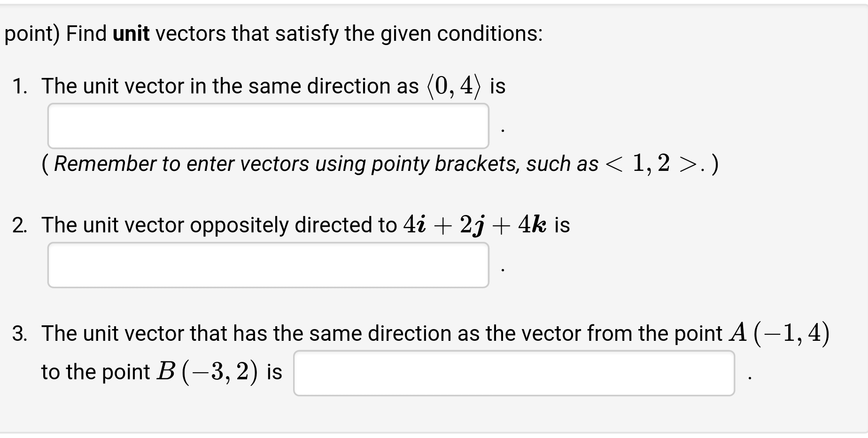Image resolution: width=868 pixels, height=438 pixels.
Task: Click the question 2 prompt text
Action: click(x=216, y=225)
